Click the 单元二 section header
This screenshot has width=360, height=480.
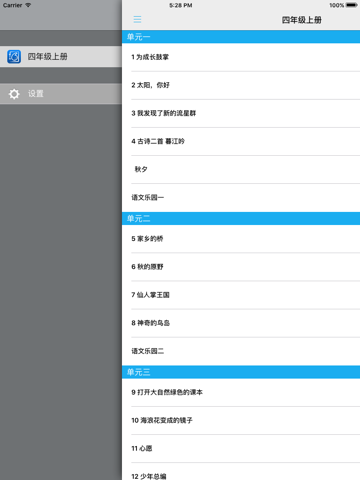[241, 218]
